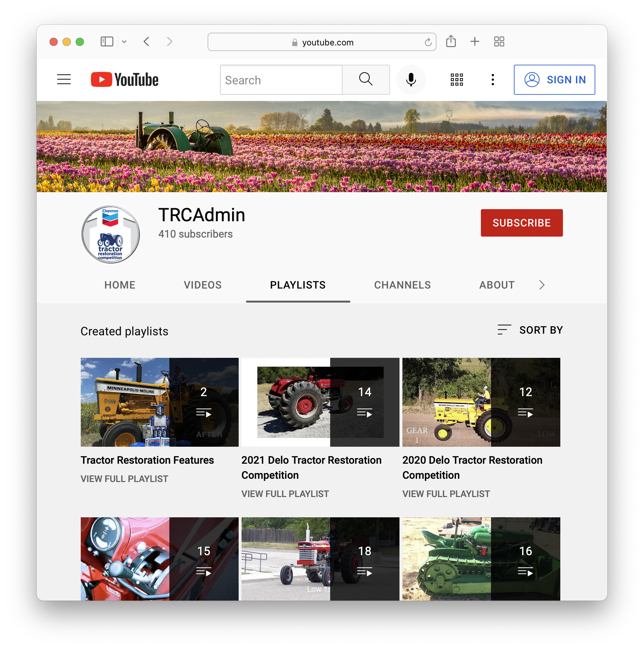Screen dimensions: 644x649
Task: Click the TRCAdmin channel avatar
Action: [110, 234]
